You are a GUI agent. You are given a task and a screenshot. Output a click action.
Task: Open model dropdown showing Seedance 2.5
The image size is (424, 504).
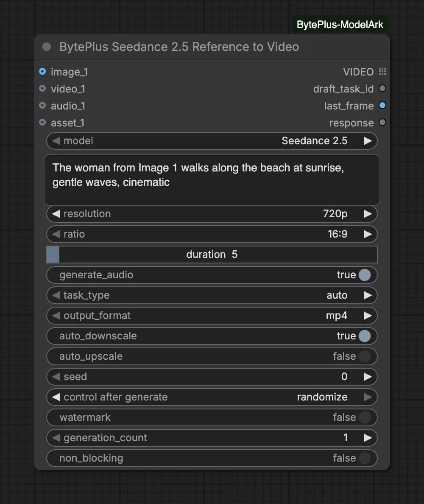[212, 141]
